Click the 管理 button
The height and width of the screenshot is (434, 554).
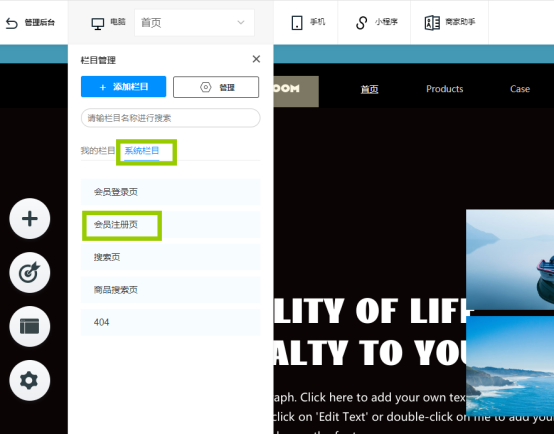click(216, 87)
